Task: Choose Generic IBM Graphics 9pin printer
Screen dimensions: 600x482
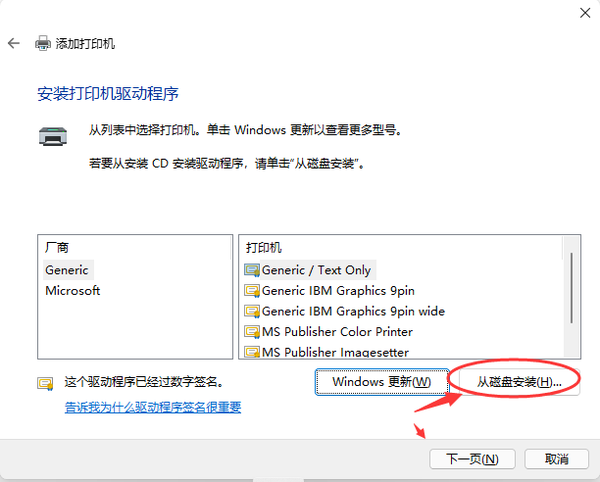Action: click(x=337, y=291)
